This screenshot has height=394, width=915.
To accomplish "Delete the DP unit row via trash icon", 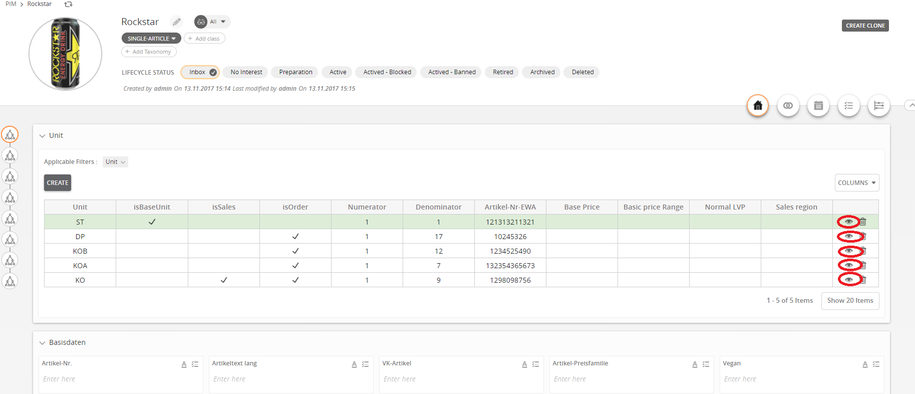I will click(x=863, y=236).
